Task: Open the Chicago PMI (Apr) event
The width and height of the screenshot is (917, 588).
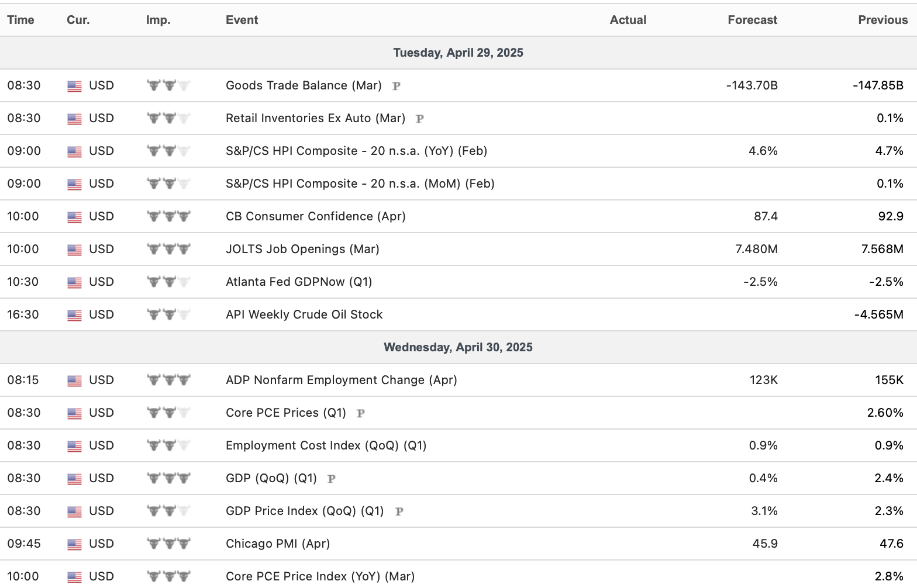Action: 278,544
